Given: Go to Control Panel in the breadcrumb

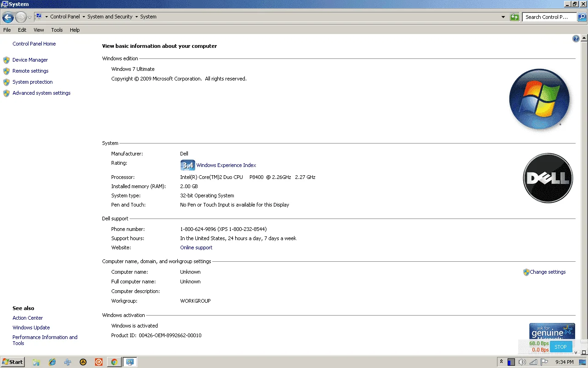Looking at the screenshot, I should pyautogui.click(x=65, y=17).
